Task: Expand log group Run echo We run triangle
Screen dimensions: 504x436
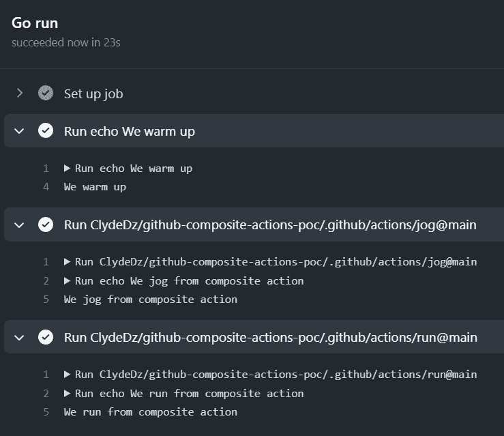Action: 67,393
